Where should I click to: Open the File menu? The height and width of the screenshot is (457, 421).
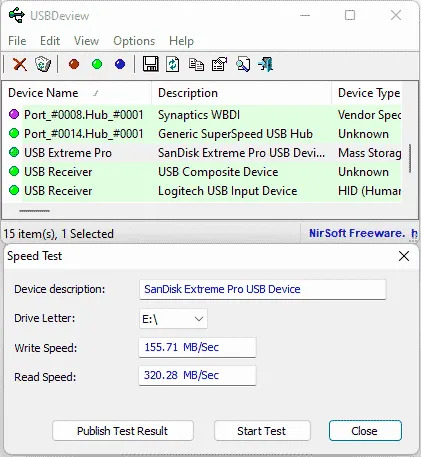click(17, 41)
